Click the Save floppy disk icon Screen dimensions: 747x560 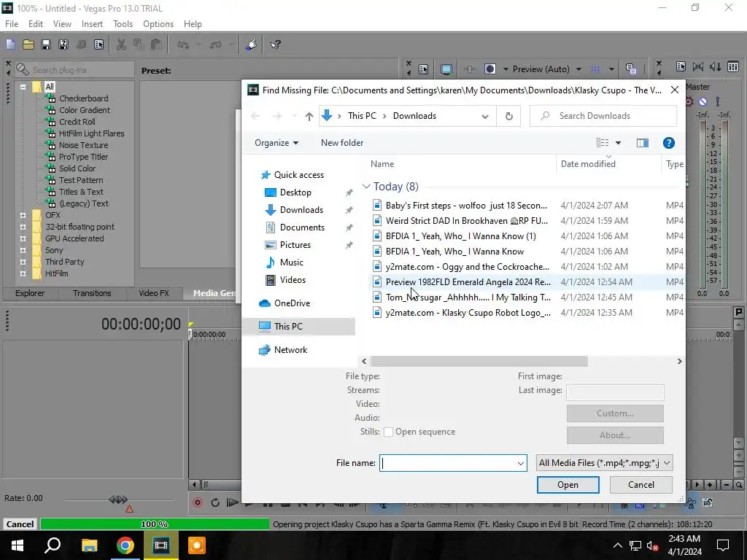click(x=46, y=44)
